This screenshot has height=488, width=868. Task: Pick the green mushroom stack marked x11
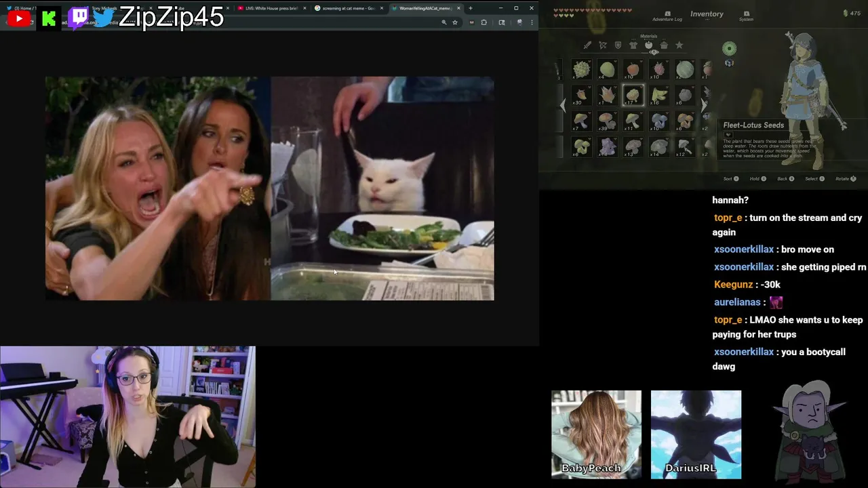[x=633, y=121]
